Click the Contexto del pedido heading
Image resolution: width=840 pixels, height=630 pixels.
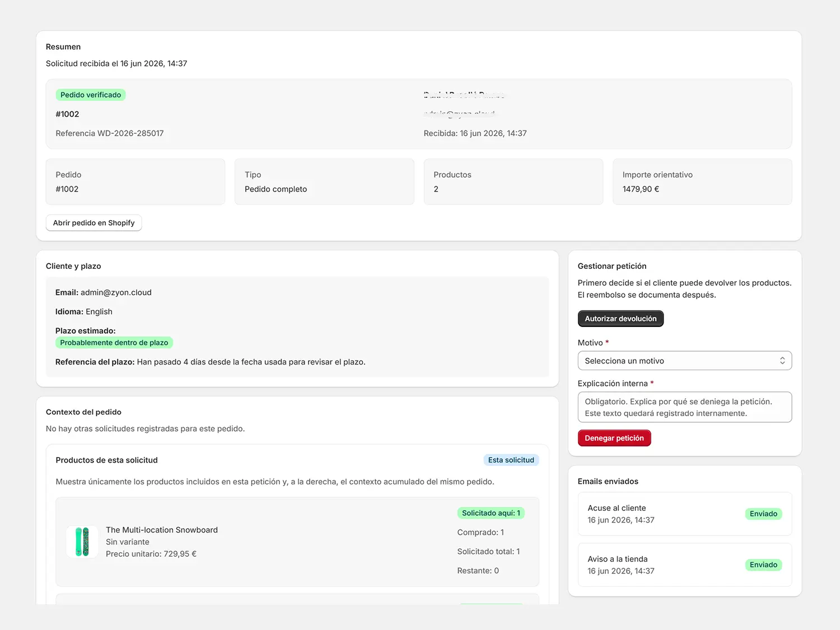coord(83,412)
